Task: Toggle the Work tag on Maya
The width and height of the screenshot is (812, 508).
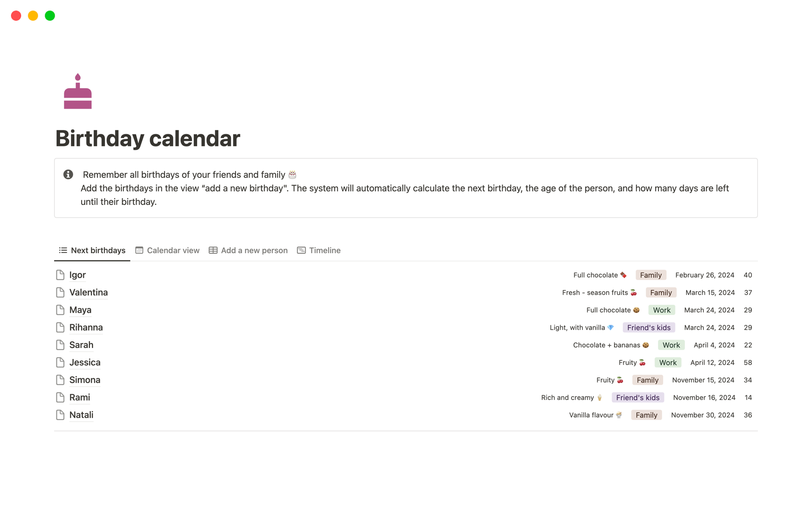Action: 661,309
